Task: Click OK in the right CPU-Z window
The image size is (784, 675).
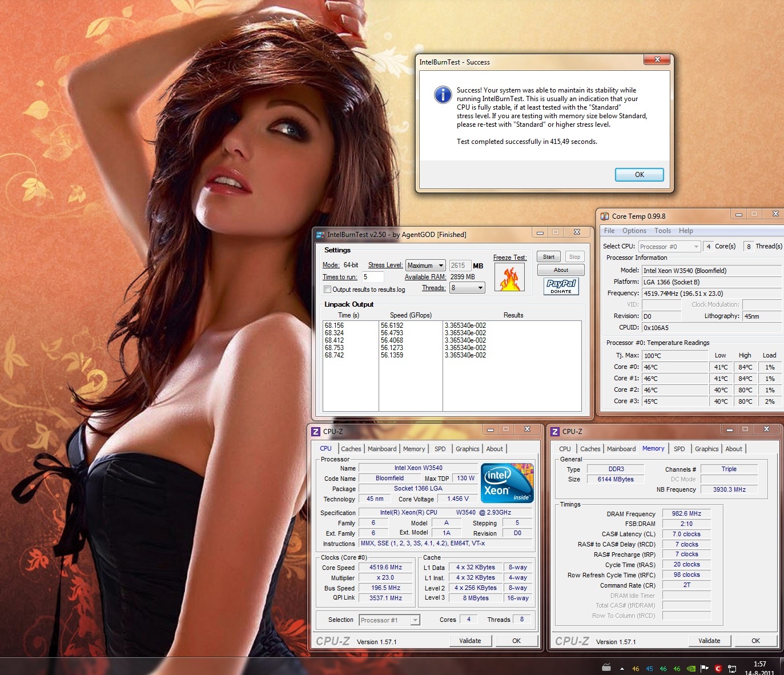Action: pyautogui.click(x=755, y=641)
